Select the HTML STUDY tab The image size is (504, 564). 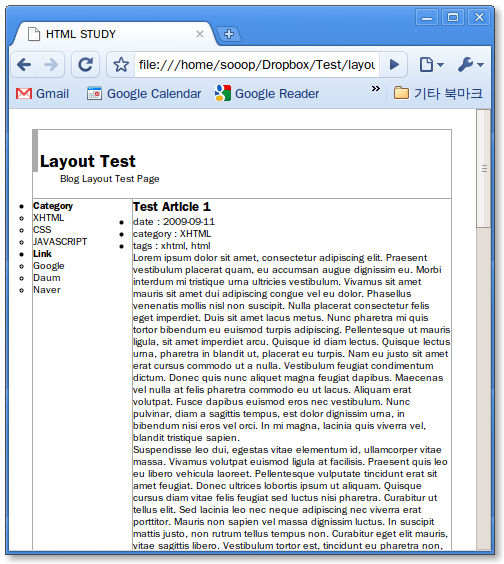[x=115, y=34]
